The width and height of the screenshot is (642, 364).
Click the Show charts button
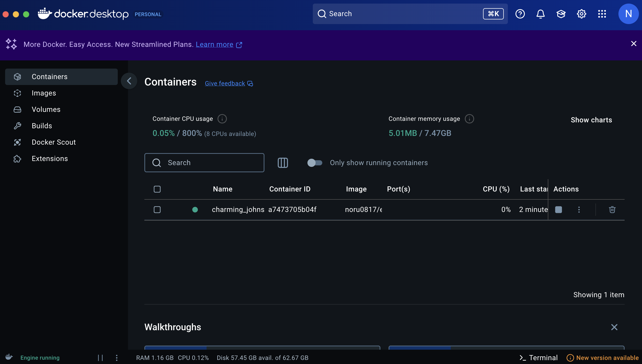click(x=591, y=120)
